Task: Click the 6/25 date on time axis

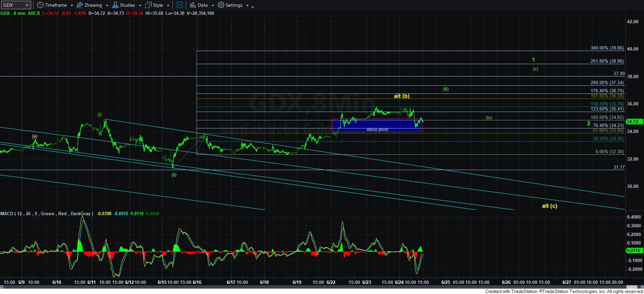Action: pos(446,282)
